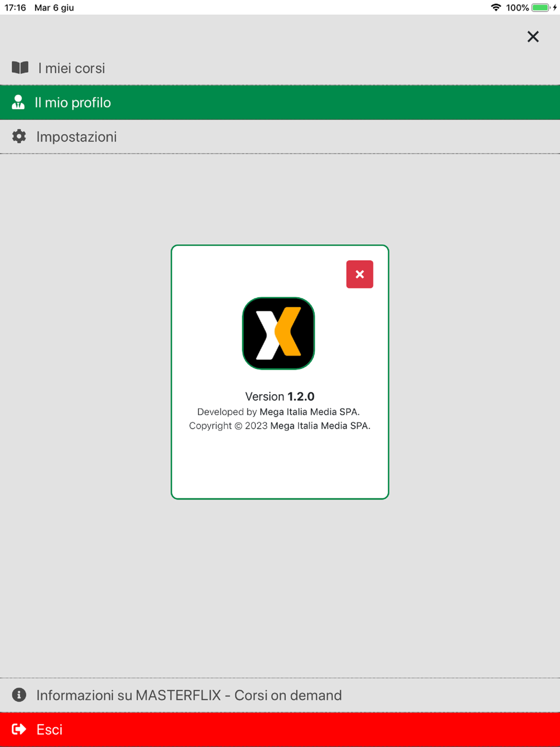Image resolution: width=560 pixels, height=747 pixels.
Task: Tap the Version 1.2.0 text
Action: click(x=280, y=396)
